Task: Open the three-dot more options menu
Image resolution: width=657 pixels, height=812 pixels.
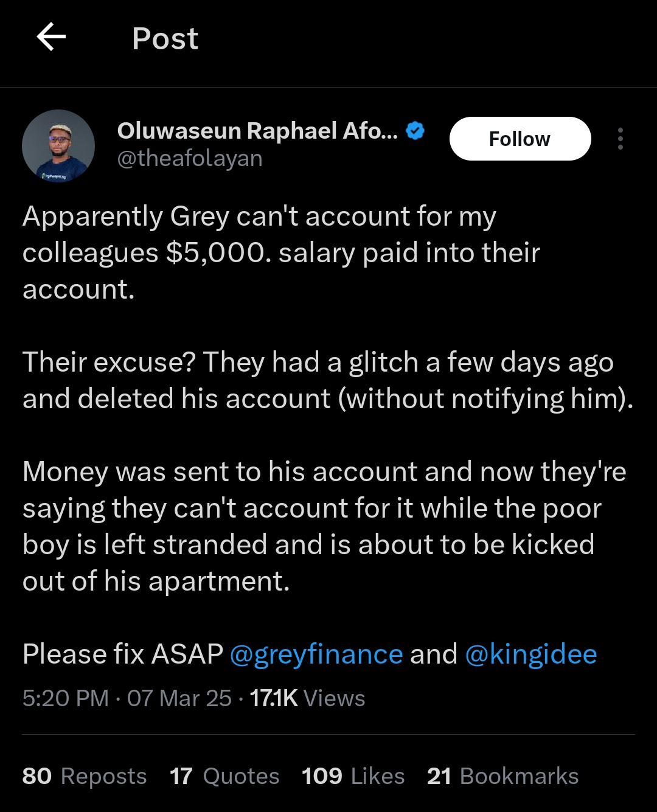Action: pyautogui.click(x=620, y=139)
